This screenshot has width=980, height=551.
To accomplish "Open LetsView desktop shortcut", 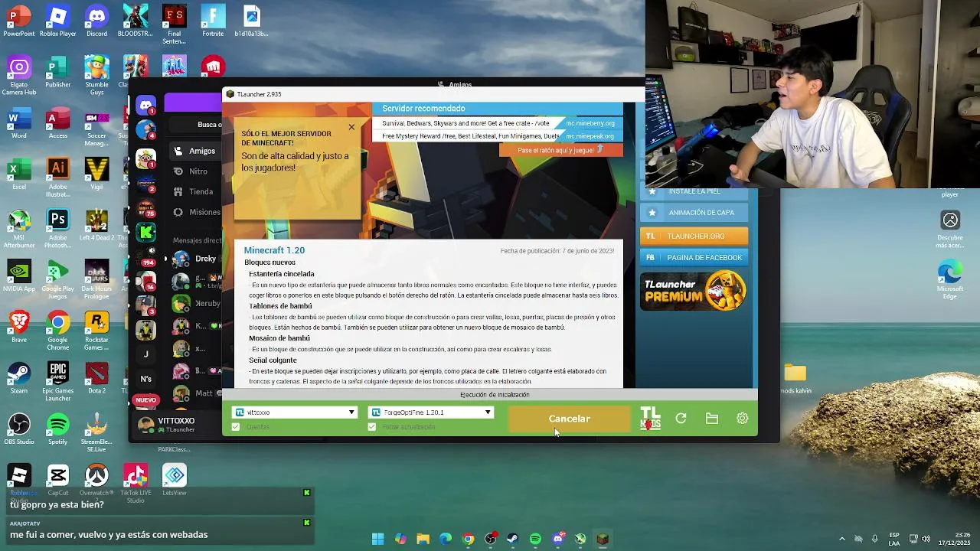I will [x=175, y=480].
